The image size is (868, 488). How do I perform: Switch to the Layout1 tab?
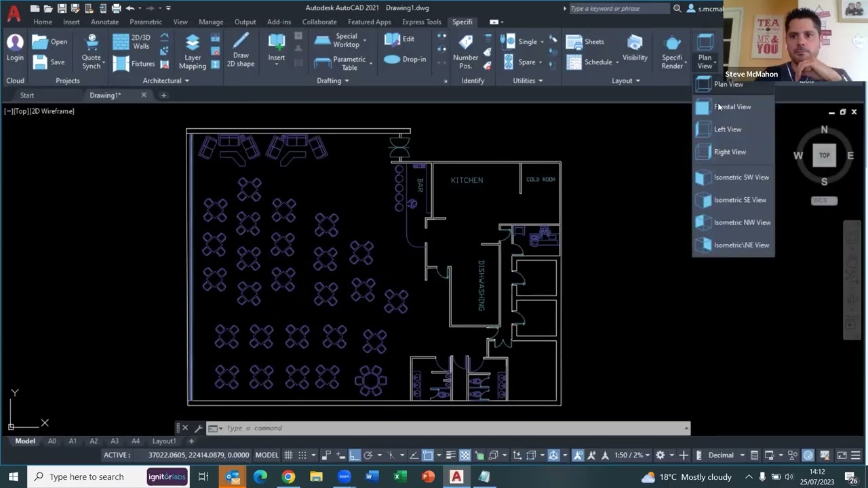click(x=164, y=441)
